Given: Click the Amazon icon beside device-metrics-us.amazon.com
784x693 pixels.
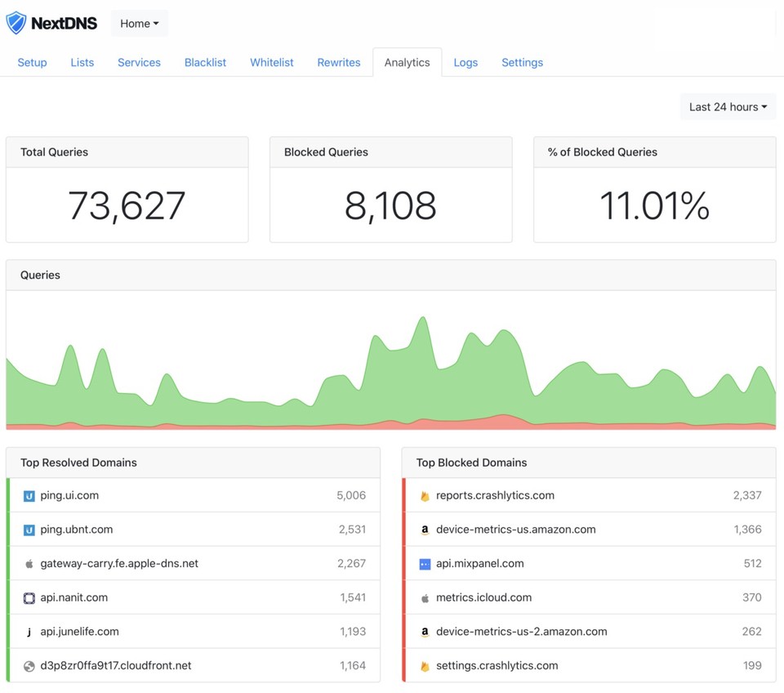Looking at the screenshot, I should [x=425, y=530].
